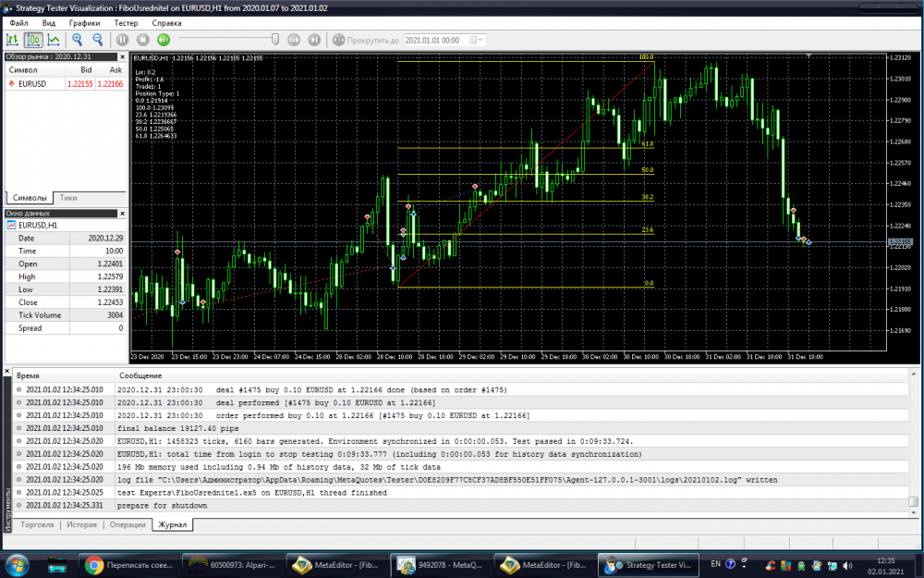Select the 'prepare for shutdown' log row
924x578 pixels.
point(460,506)
